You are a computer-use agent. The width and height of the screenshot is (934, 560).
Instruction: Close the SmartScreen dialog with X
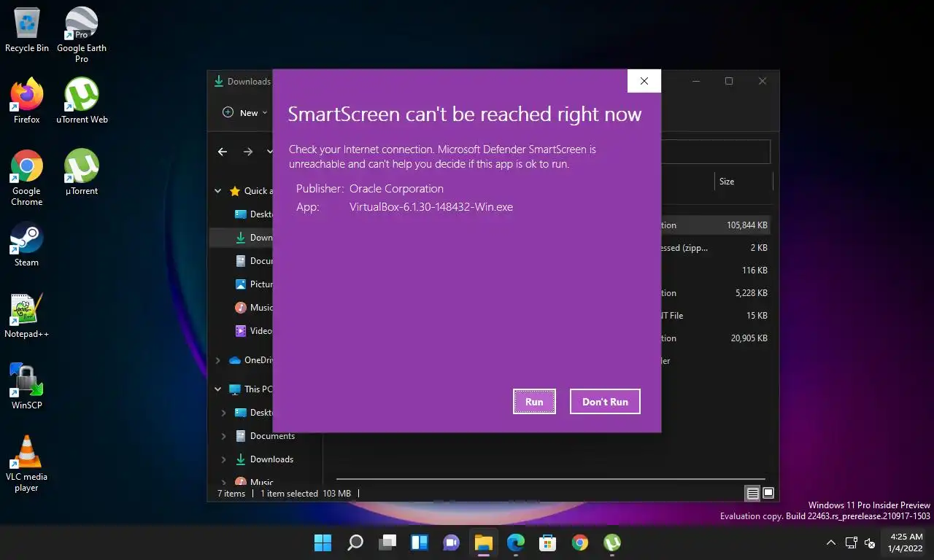coord(644,81)
